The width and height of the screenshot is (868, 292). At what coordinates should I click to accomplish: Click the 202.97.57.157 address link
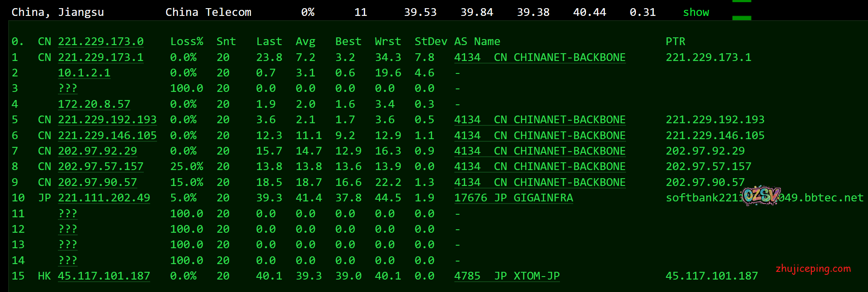(x=100, y=167)
